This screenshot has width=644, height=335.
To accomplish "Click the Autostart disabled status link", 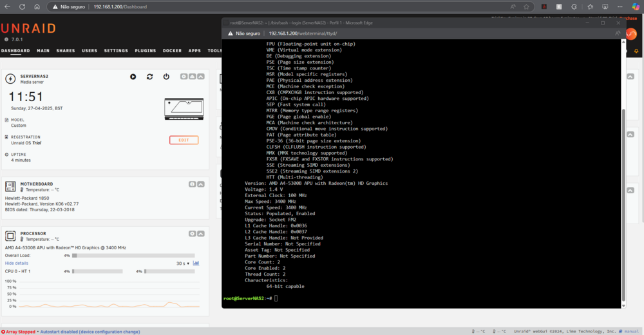I will (x=90, y=332).
